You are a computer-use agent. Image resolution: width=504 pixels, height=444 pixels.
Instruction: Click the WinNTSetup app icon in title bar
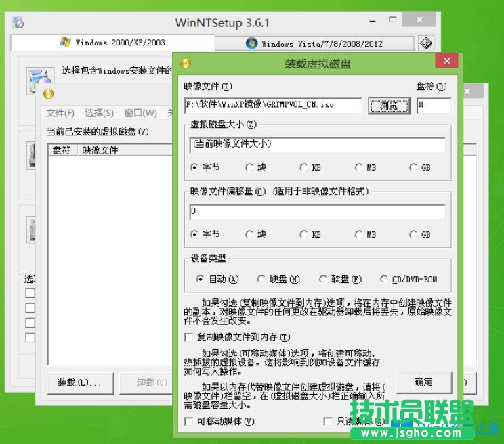(x=18, y=22)
